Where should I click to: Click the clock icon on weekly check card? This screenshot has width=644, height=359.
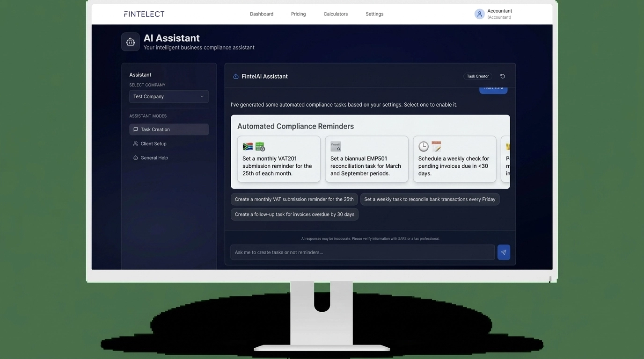click(423, 146)
